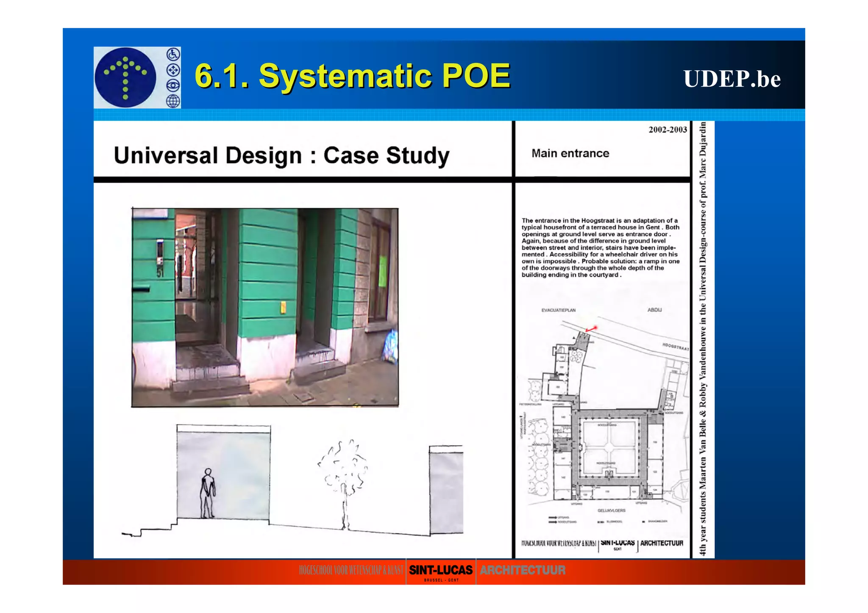Click the 'GELIJKVLOERS' label under plan
Screen dimensions: 868x613
pos(611,510)
